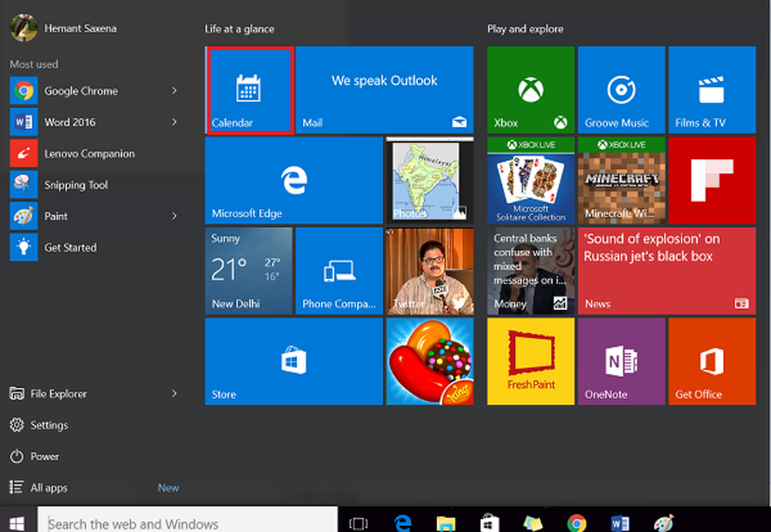Open Groove Music tile
This screenshot has height=532, width=771.
[621, 89]
